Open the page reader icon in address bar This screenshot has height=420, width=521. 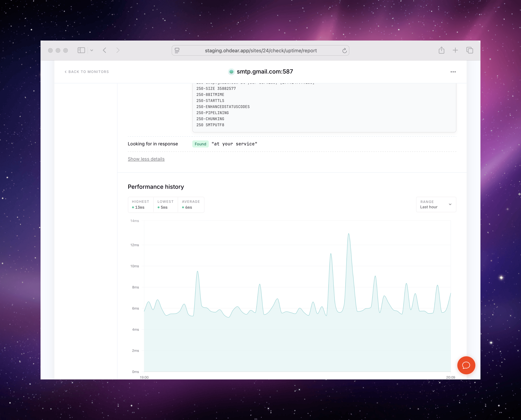coord(177,50)
